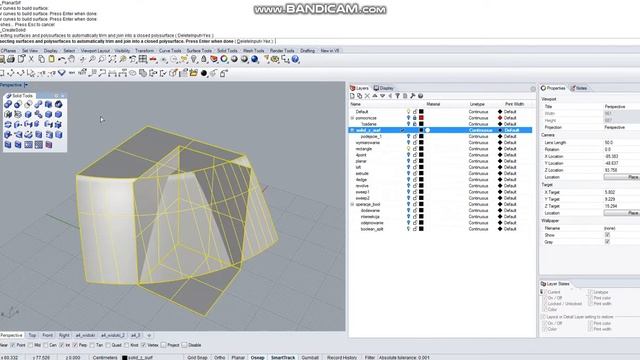Toggle visibility bulb of Default layer
This screenshot has height=360, width=640.
(408, 111)
